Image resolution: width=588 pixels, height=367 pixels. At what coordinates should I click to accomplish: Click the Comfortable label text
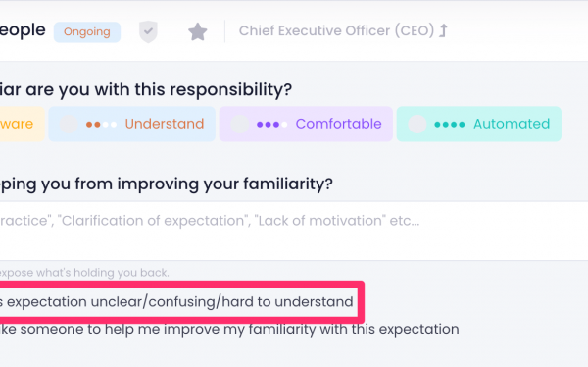[338, 124]
